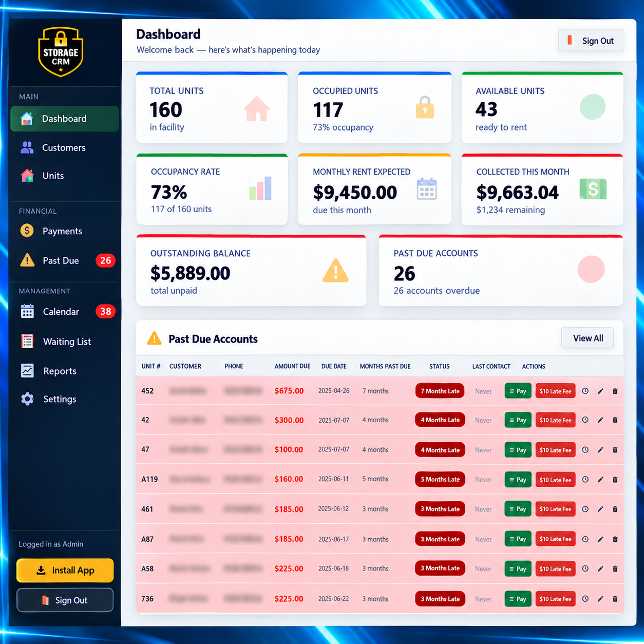This screenshot has width=644, height=644.
Task: Add $10 Late Fee to unit 452
Action: pos(555,391)
